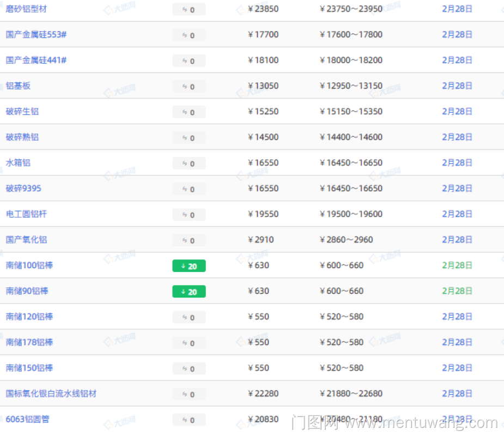Select the 破碎9395 link
504x436 pixels.
tap(23, 188)
